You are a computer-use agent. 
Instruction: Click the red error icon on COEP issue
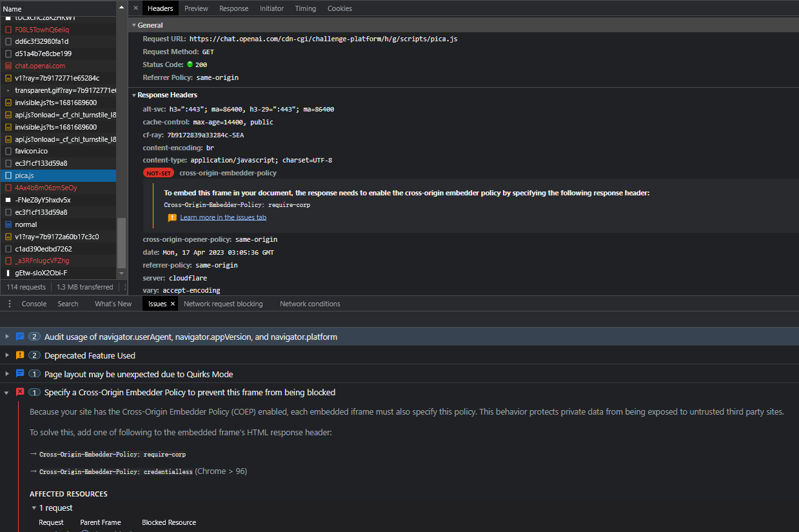point(20,392)
